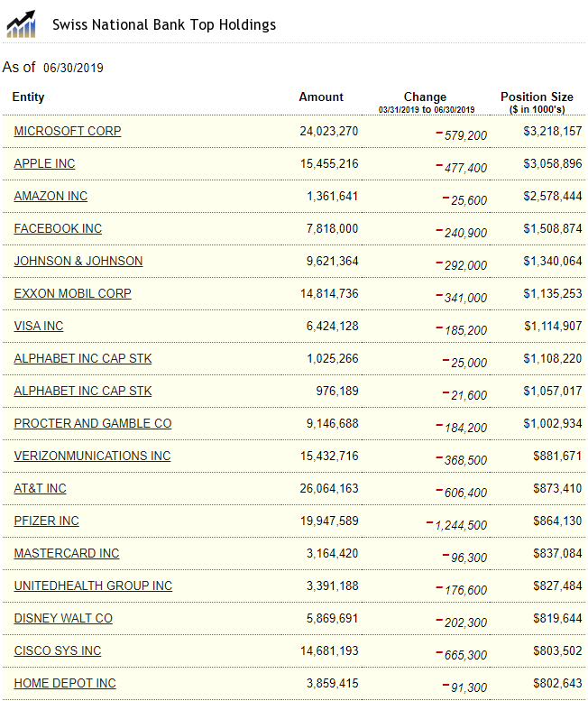
Task: Go to the FACEBOOK INC holding page
Action: pos(58,228)
